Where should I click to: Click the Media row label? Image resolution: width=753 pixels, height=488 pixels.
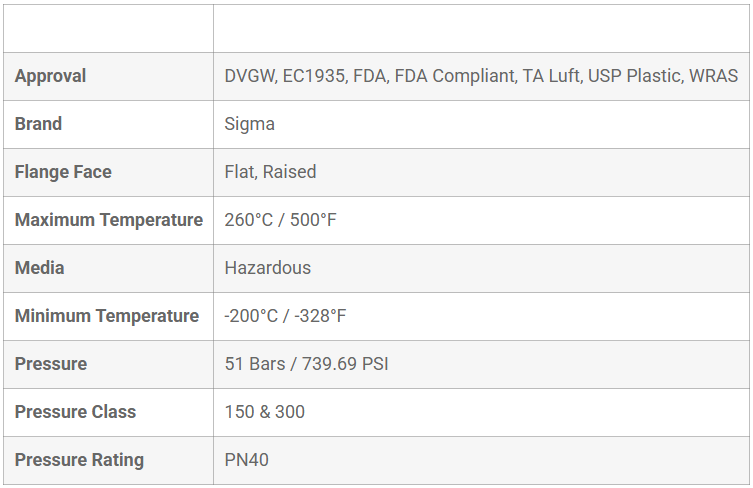pyautogui.click(x=40, y=268)
